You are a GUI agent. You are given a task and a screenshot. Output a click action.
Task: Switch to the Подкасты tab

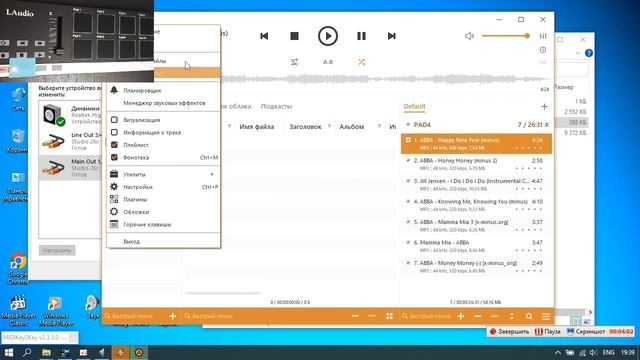(276, 106)
